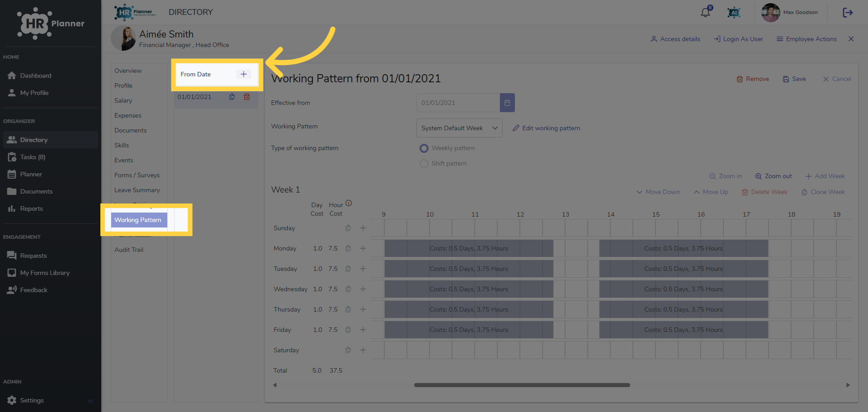This screenshot has width=868, height=412.
Task: Add a time block to Saturday
Action: pyautogui.click(x=363, y=350)
